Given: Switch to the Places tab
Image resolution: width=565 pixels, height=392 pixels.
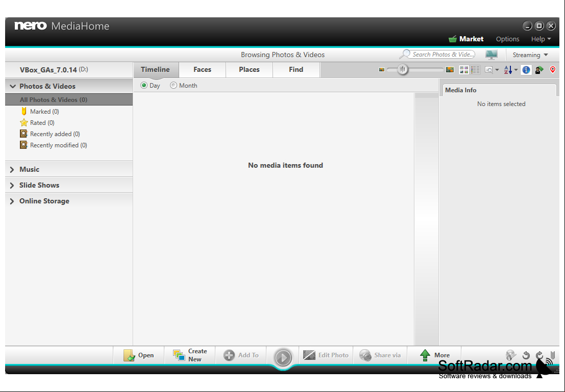Looking at the screenshot, I should point(249,69).
